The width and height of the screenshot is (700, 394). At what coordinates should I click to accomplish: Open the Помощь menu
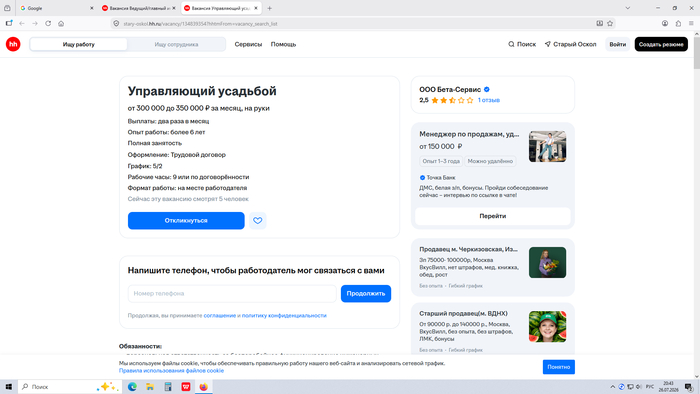[x=283, y=44]
